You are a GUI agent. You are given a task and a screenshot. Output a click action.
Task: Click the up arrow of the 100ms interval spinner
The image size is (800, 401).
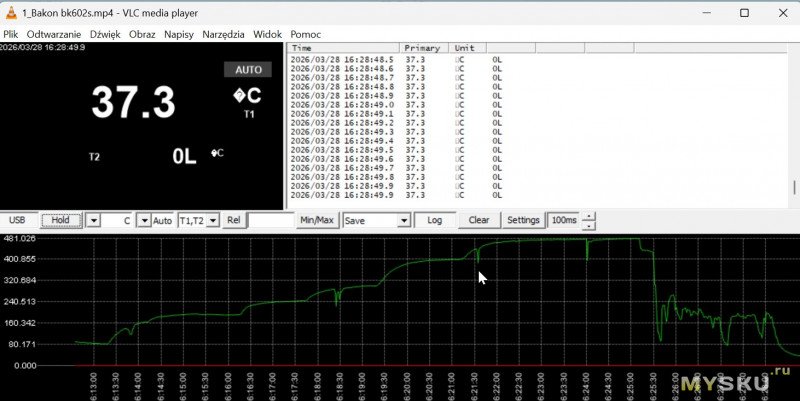[588, 215]
